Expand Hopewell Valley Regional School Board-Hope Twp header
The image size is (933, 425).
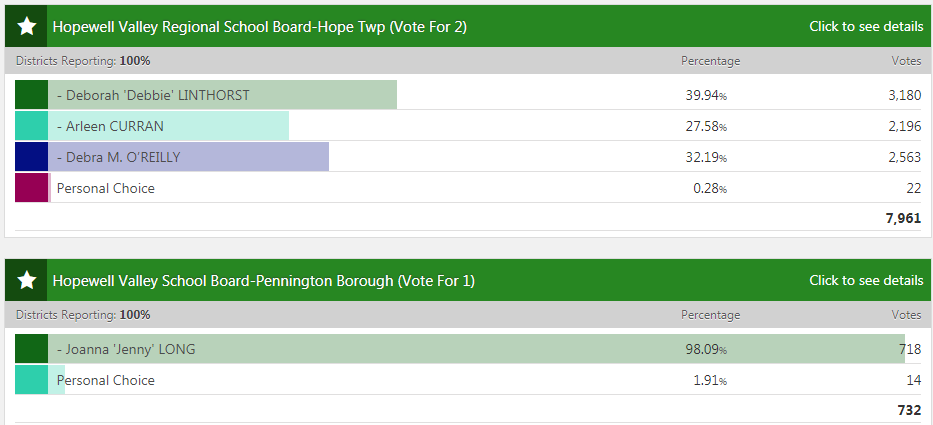click(x=259, y=27)
